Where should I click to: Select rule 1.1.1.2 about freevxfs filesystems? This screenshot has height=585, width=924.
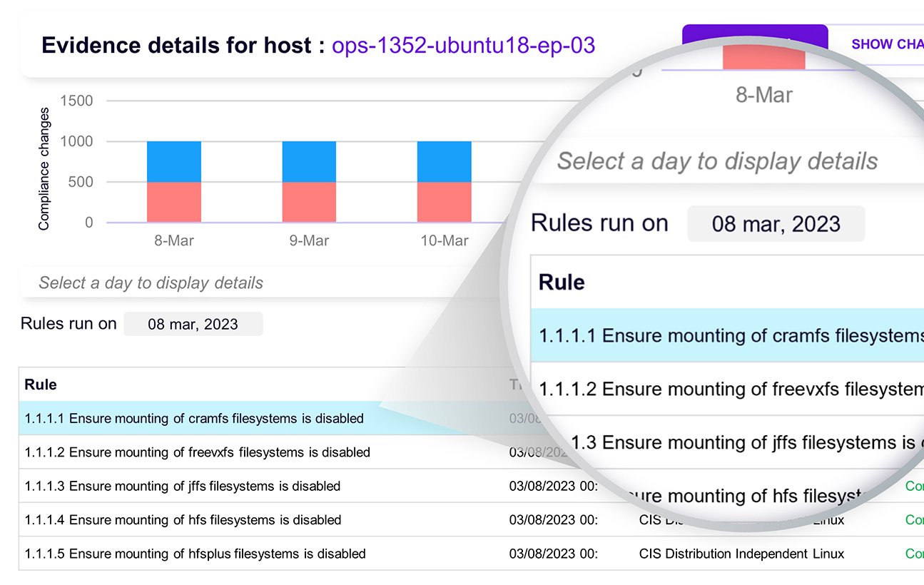(x=193, y=452)
